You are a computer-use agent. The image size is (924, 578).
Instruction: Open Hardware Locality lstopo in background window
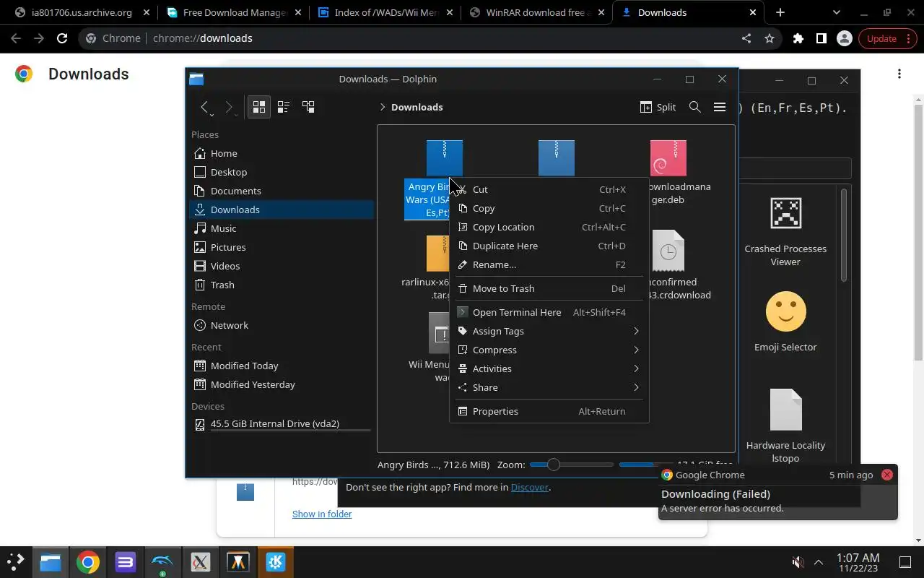pyautogui.click(x=785, y=426)
